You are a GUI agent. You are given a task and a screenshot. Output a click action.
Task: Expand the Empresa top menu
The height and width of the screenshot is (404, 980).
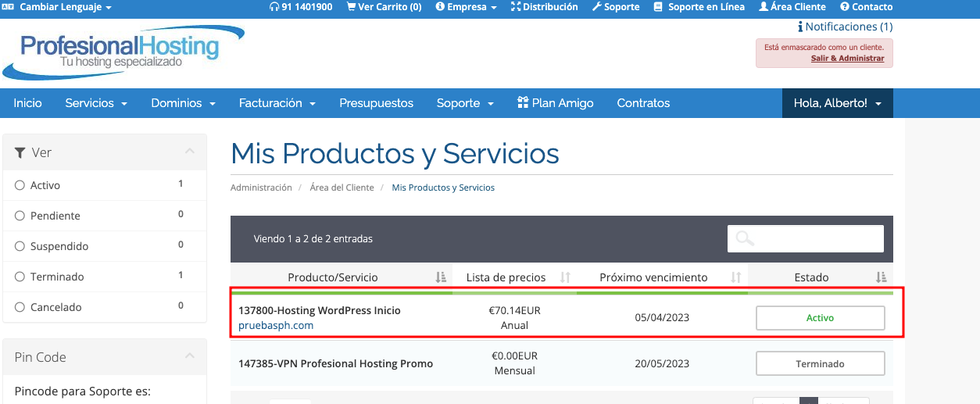[466, 6]
